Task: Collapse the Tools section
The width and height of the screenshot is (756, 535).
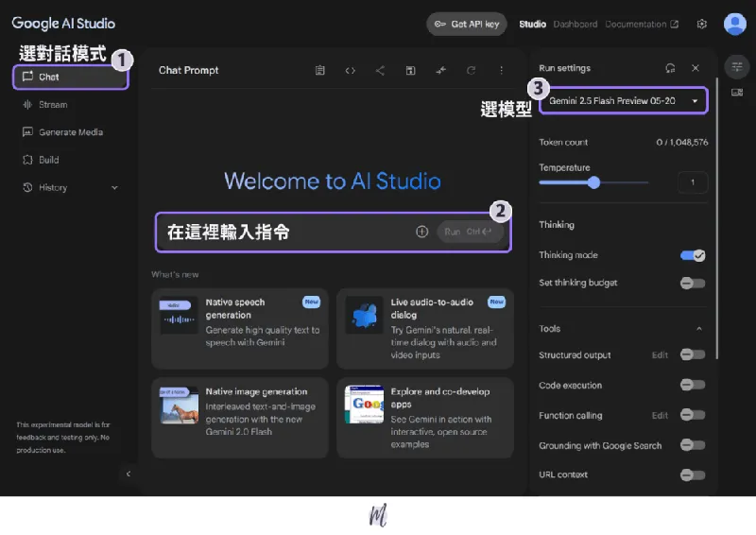Action: pos(699,329)
